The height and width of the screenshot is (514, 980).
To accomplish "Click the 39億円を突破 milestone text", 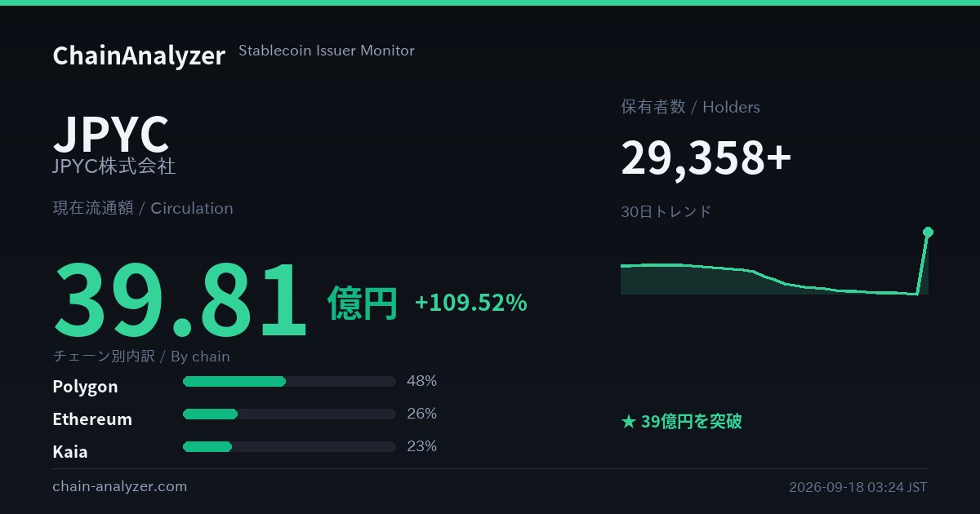I will pos(692,422).
